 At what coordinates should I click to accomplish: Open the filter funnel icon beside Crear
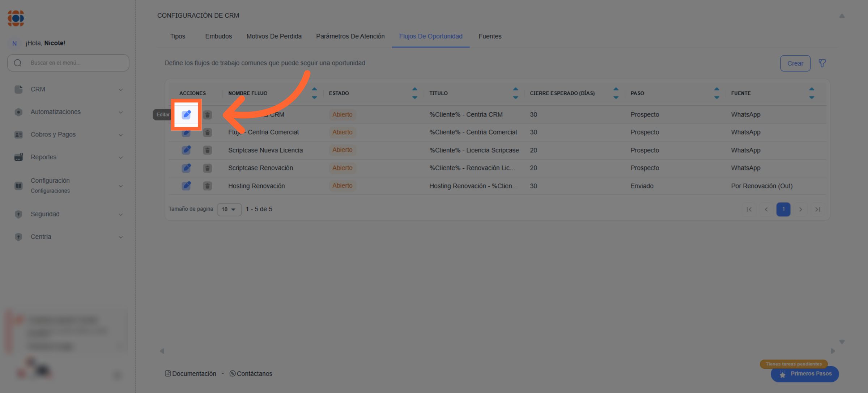click(822, 63)
